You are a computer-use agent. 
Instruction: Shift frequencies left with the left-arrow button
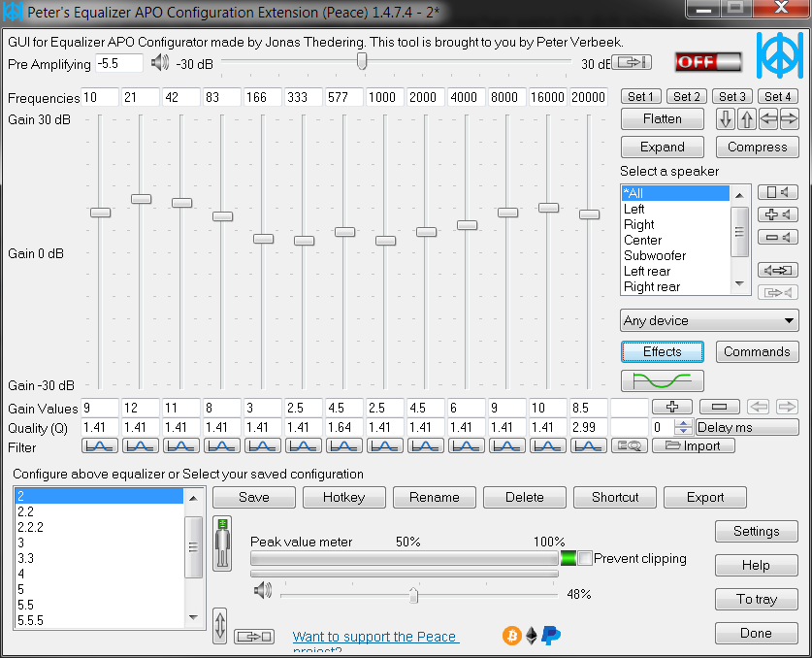(x=768, y=119)
